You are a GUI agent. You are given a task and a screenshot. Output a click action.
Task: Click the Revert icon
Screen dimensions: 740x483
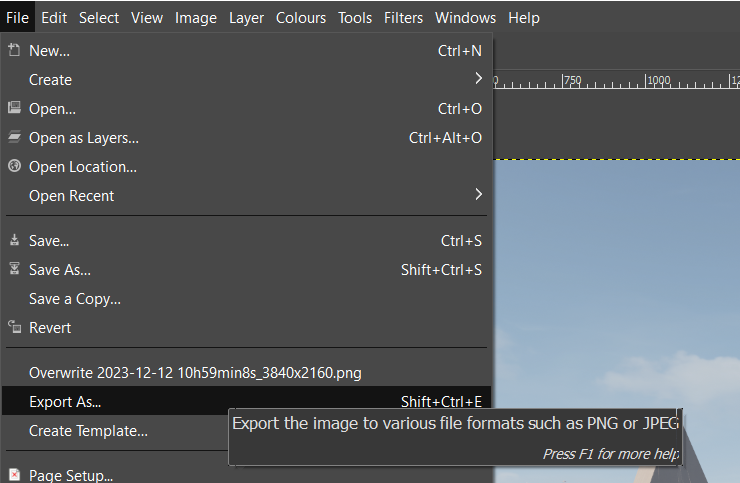click(14, 328)
